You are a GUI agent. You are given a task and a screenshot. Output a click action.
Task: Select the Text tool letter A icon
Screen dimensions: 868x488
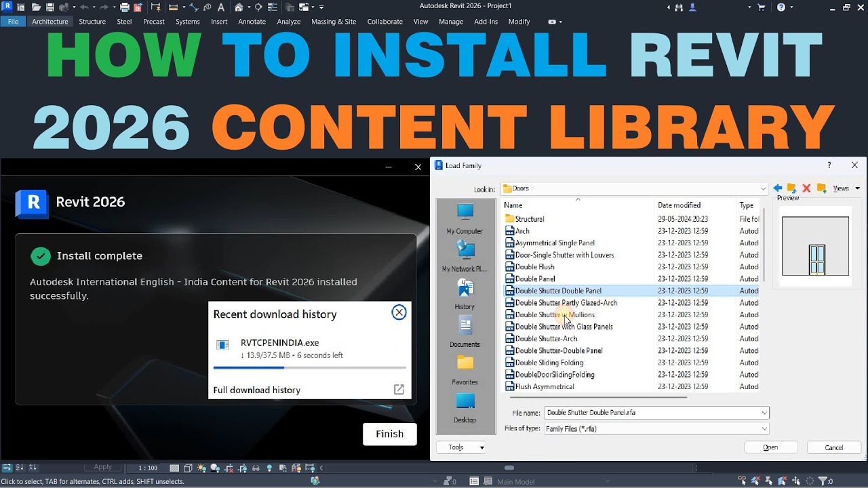pyautogui.click(x=221, y=7)
